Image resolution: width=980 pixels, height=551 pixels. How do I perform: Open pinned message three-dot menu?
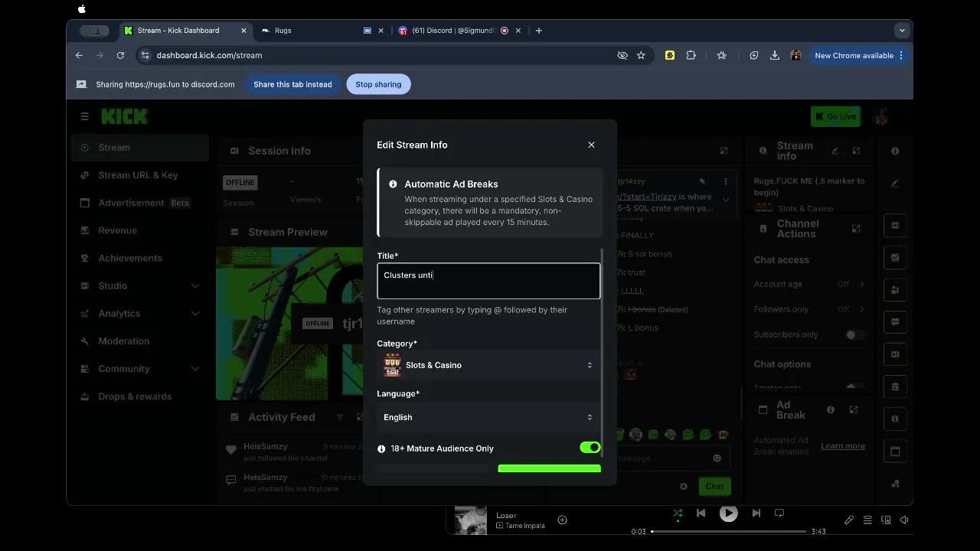click(x=725, y=181)
